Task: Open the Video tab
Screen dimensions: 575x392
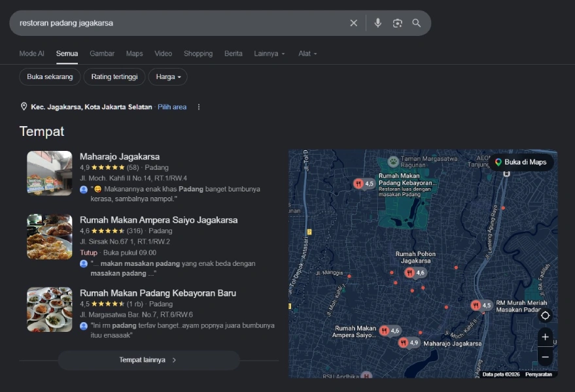Action: pos(163,54)
